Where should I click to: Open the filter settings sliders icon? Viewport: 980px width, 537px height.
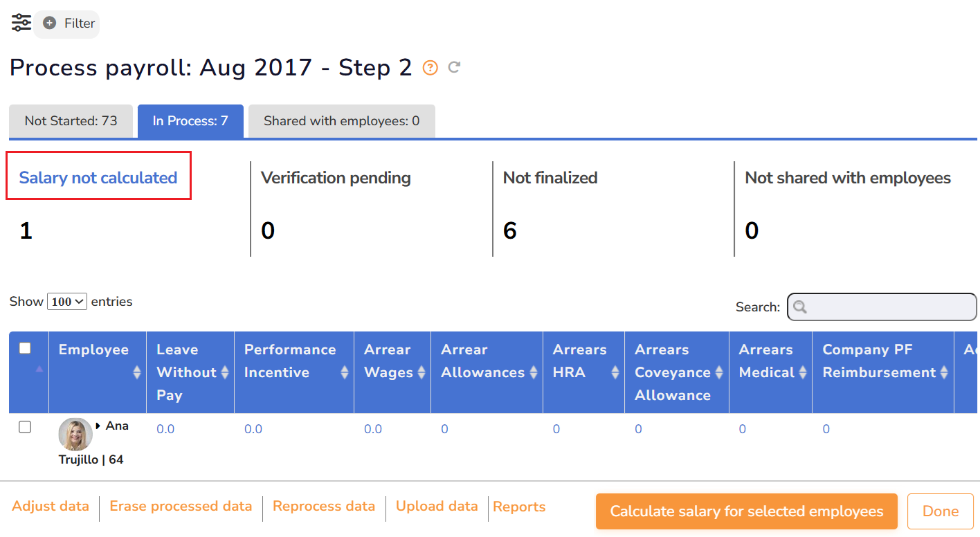pyautogui.click(x=21, y=23)
